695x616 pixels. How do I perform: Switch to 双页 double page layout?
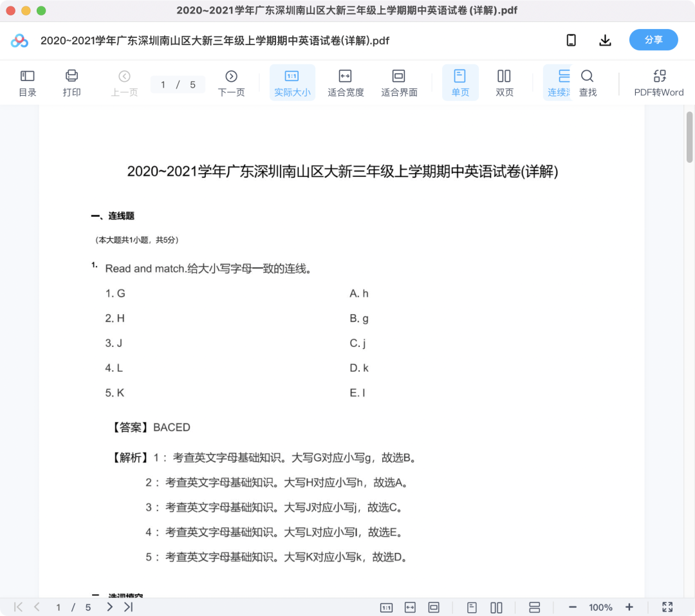coord(504,83)
